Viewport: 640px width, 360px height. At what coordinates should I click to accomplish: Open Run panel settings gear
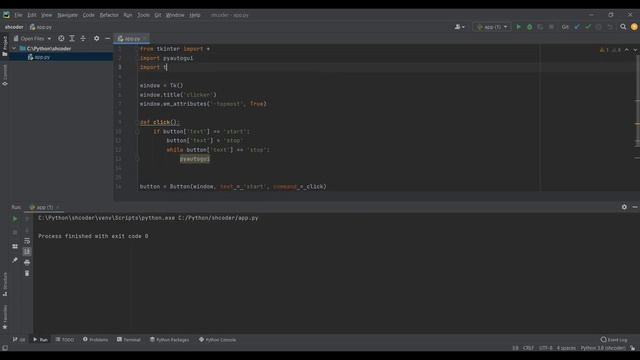[x=624, y=207]
